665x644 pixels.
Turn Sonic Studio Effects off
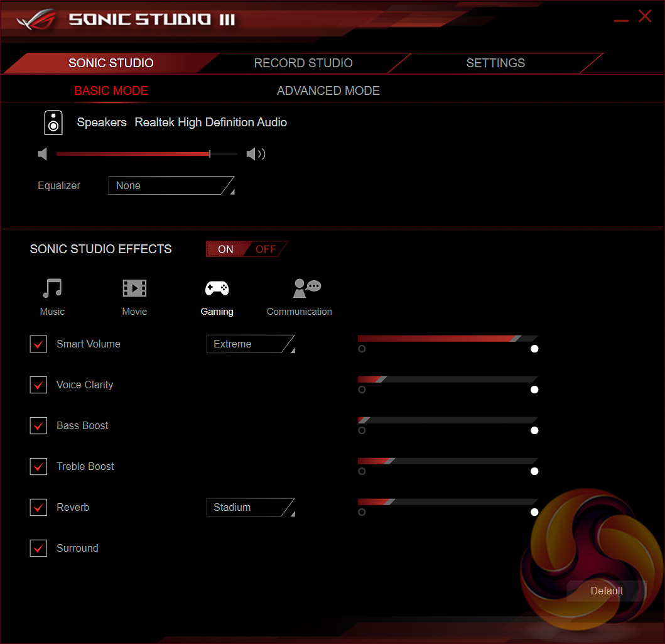point(266,249)
